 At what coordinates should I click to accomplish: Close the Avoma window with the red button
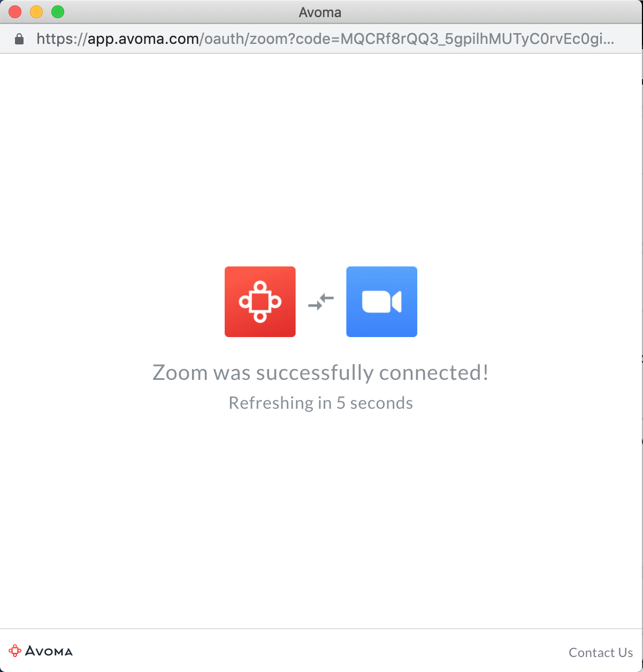(15, 12)
